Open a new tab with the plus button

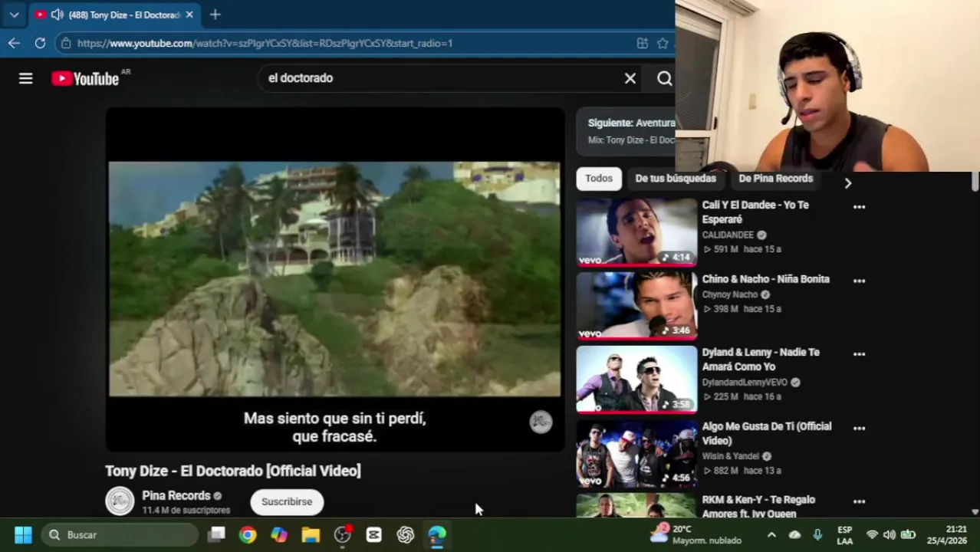[x=215, y=15]
